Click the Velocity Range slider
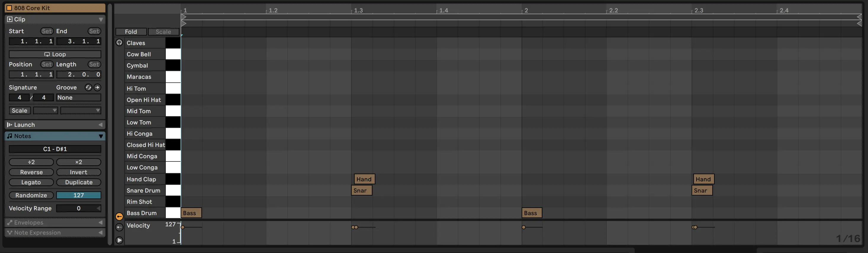This screenshot has height=253, width=868. (x=78, y=209)
